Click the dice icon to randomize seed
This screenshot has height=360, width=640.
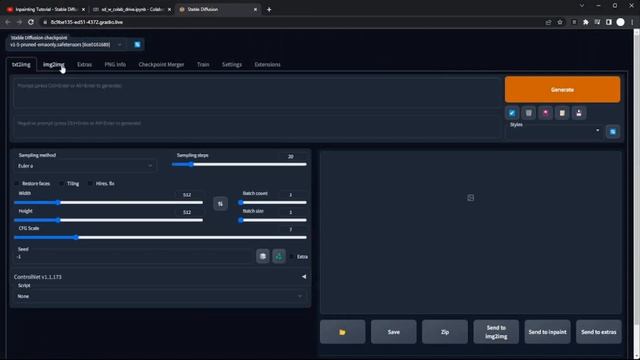[x=263, y=256]
